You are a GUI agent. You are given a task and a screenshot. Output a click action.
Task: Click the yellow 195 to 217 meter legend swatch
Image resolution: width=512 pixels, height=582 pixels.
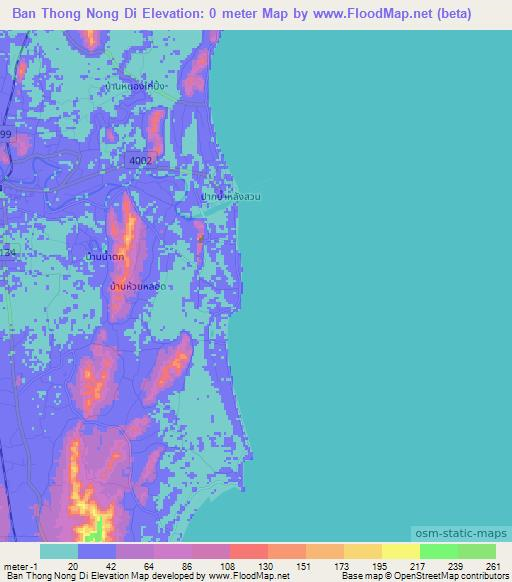[401, 551]
